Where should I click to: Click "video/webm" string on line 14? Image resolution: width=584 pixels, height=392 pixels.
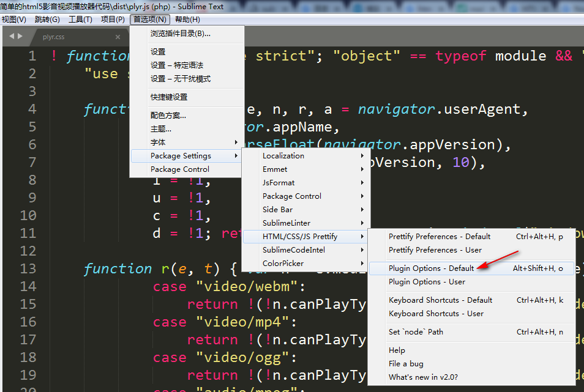(247, 286)
